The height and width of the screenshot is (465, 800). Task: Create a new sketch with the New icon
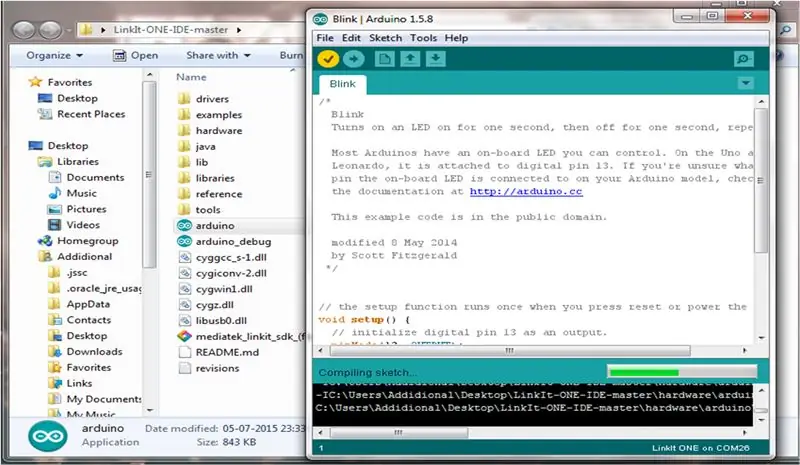click(385, 59)
